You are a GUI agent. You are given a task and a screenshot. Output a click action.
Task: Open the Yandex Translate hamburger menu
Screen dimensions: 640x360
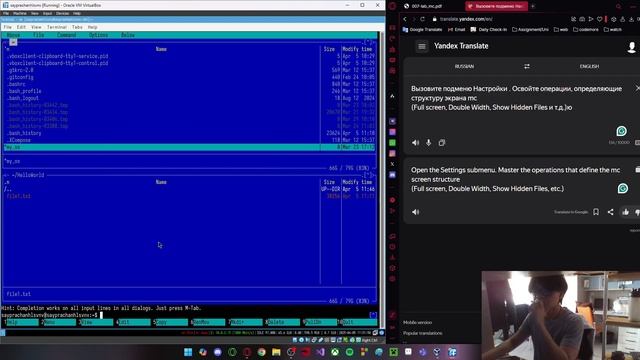coord(422,47)
